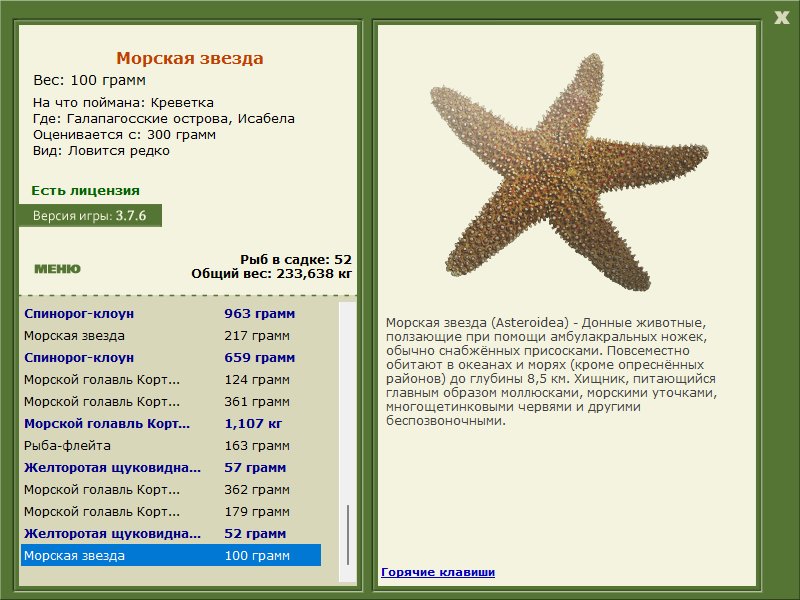This screenshot has height=600, width=800.
Task: Close the window with the X button
Action: tap(781, 17)
